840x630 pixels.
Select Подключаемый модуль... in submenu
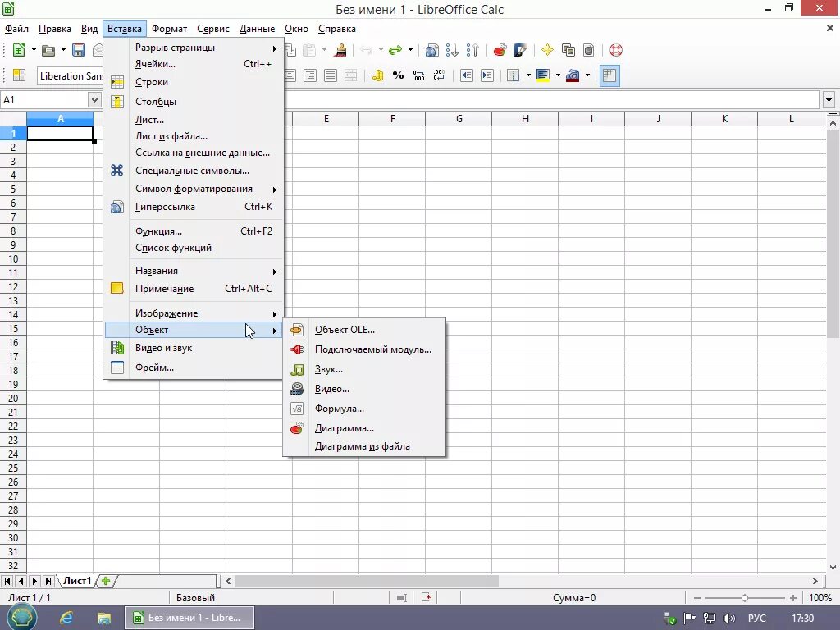click(x=364, y=349)
